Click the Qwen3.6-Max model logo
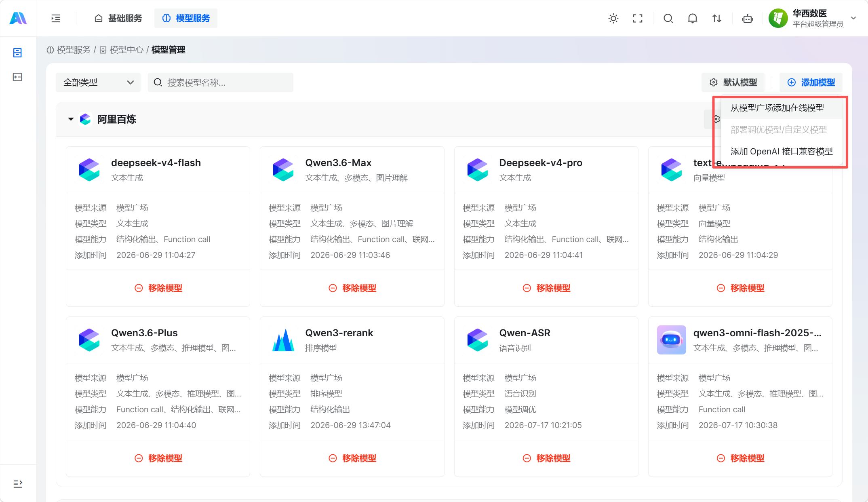868x502 pixels. [x=283, y=170]
